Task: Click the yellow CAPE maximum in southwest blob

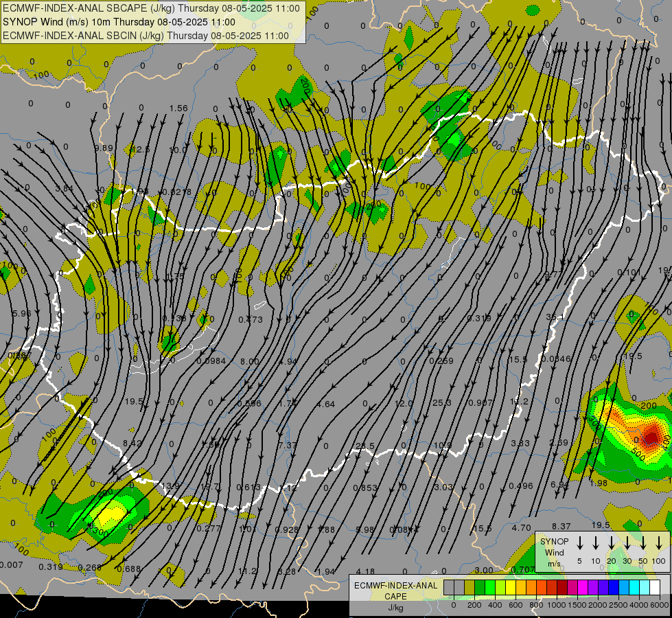Action: [109, 514]
